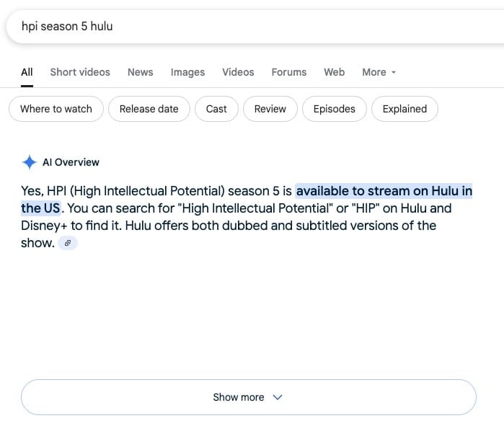Screen dimensions: 504x426
Task: Tap the Episodes chip
Action: click(335, 109)
